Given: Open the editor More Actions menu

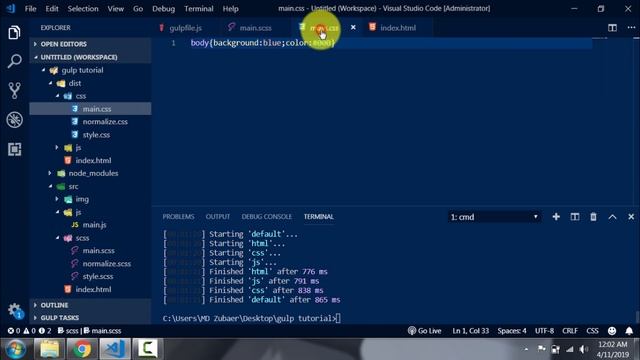Looking at the screenshot, I should (631, 27).
